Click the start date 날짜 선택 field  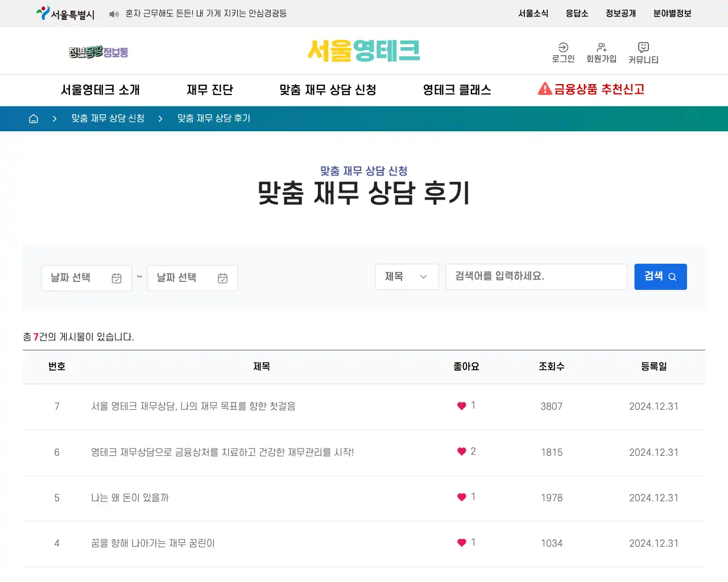[86, 278]
